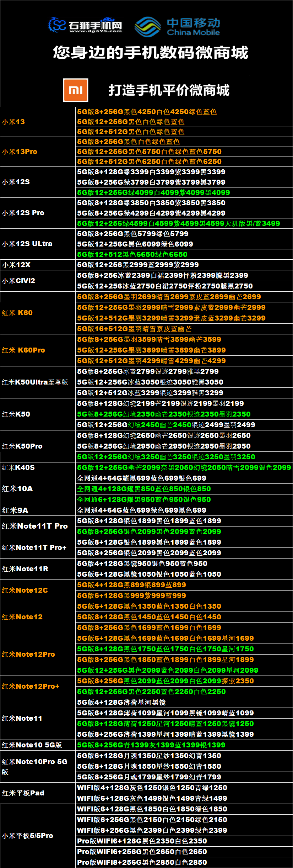Click the "红米K50Pro" model cell
Screen dimensions: 293x868
pos(38,446)
